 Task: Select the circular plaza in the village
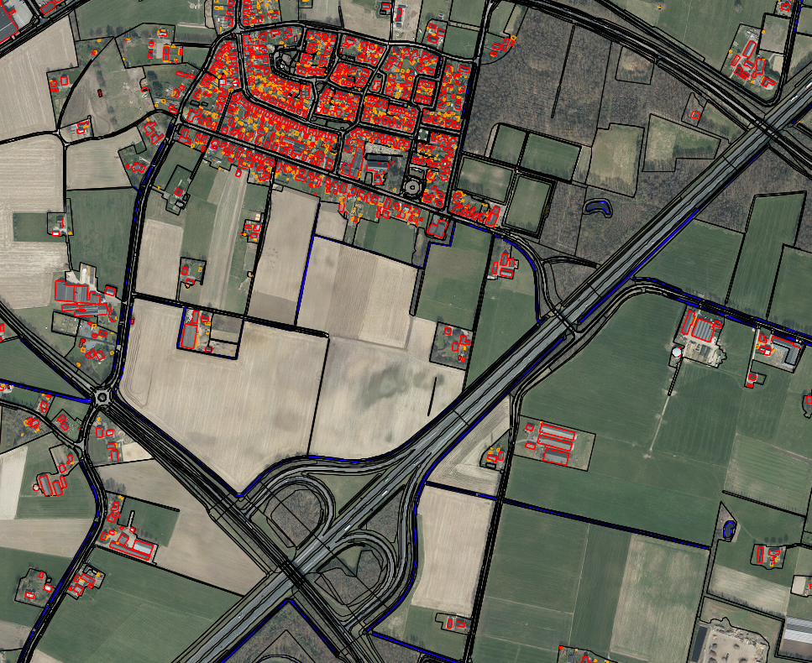412,185
